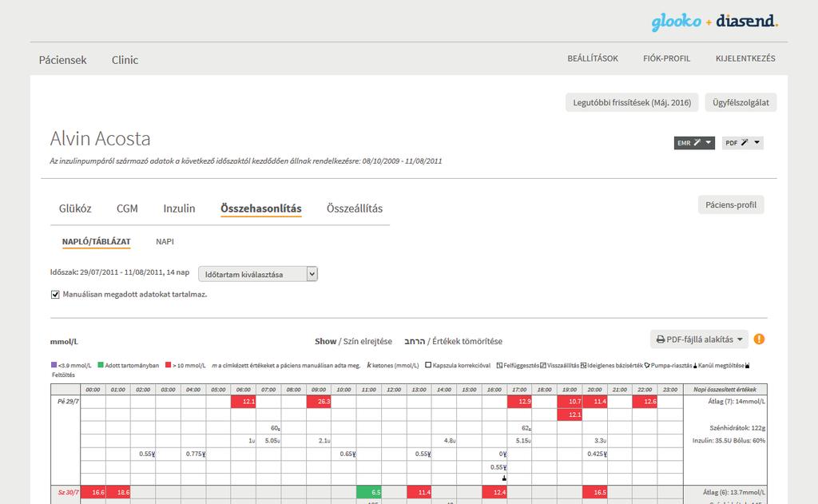818x504 pixels.
Task: Click the Ügyfélszolgálat button
Action: pos(741,102)
